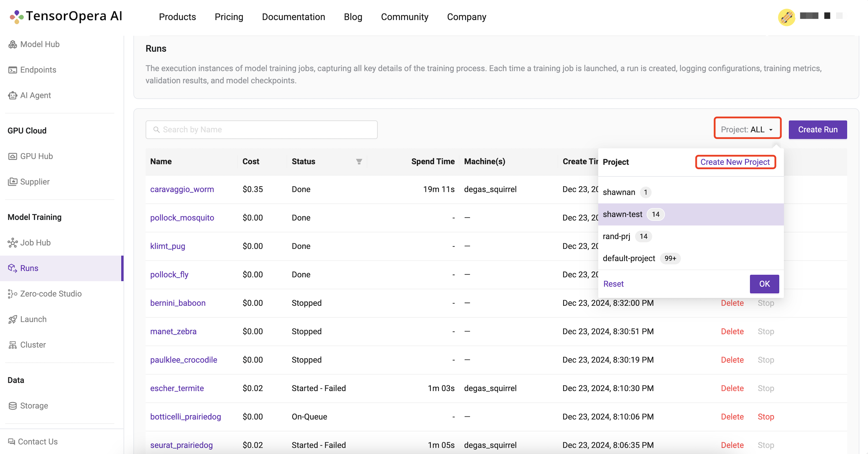Click the "19m 11s" spend time

(439, 189)
